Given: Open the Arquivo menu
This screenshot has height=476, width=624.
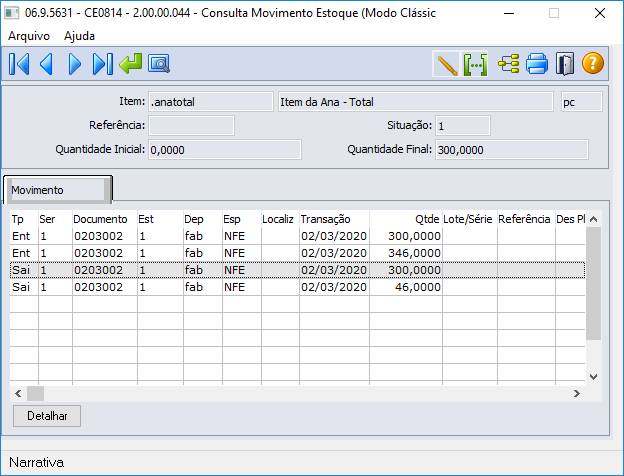Looking at the screenshot, I should [x=29, y=36].
